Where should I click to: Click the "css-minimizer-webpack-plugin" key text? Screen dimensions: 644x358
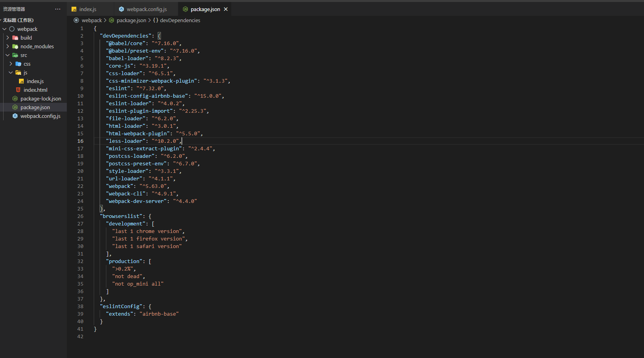[x=151, y=81]
